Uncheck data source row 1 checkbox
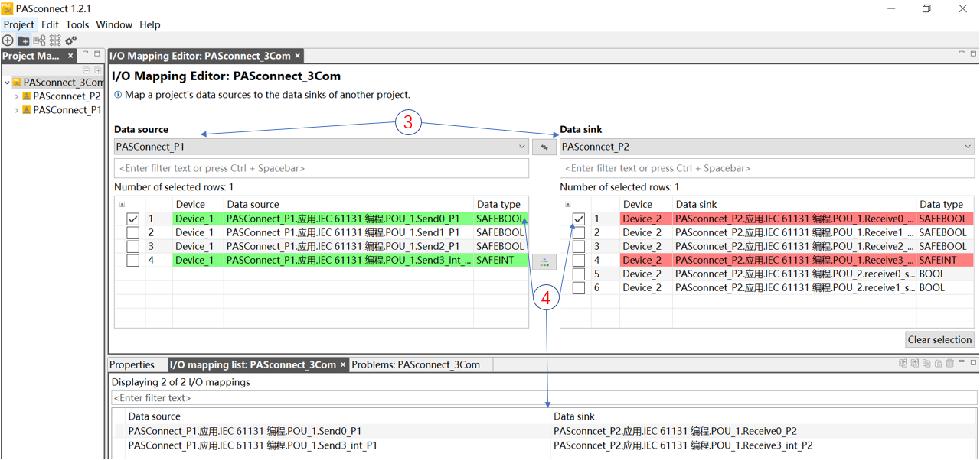Viewport: 980px width, 460px height. 132,218
